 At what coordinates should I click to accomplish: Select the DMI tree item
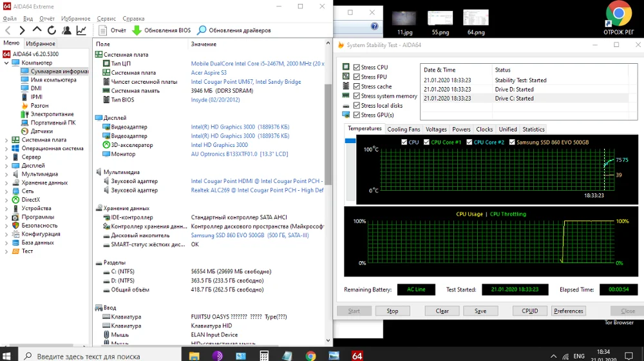[x=36, y=88]
